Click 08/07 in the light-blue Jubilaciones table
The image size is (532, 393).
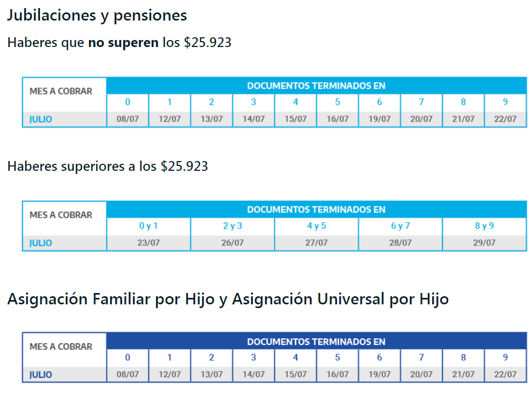tap(127, 119)
